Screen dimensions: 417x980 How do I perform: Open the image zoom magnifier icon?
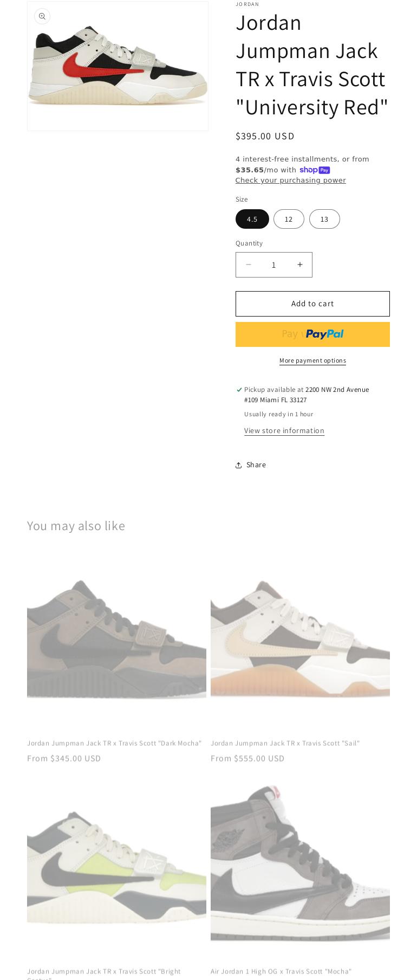click(x=42, y=16)
